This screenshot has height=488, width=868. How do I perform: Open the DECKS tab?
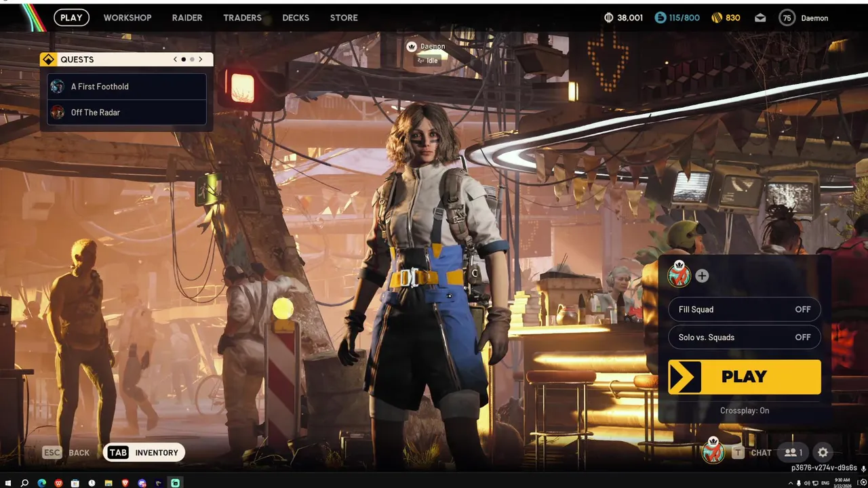click(296, 18)
